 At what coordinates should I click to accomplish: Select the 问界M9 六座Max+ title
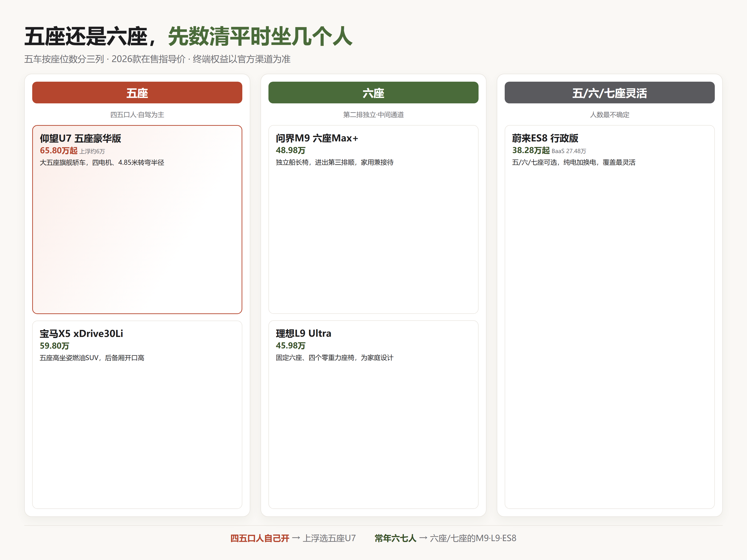pyautogui.click(x=317, y=138)
